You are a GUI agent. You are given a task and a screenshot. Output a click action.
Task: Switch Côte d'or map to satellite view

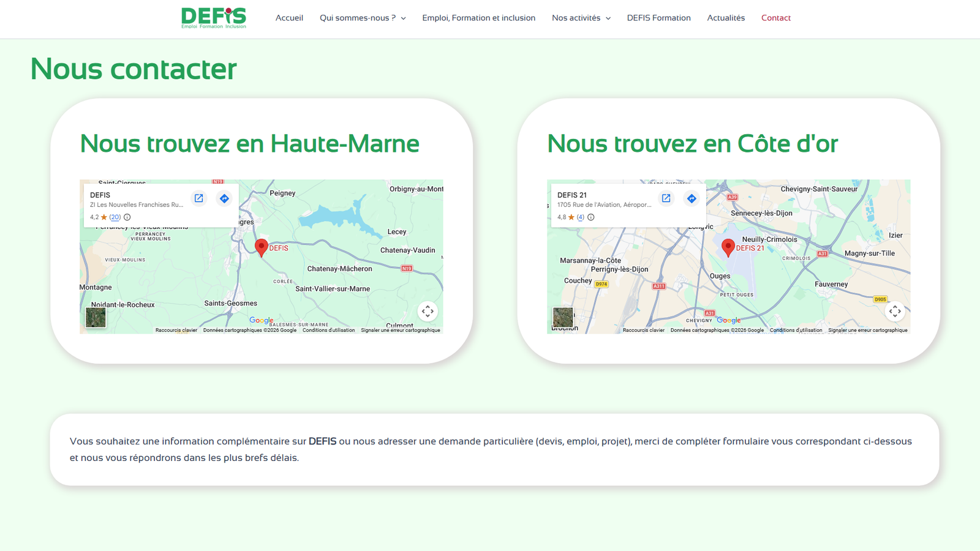[563, 317]
